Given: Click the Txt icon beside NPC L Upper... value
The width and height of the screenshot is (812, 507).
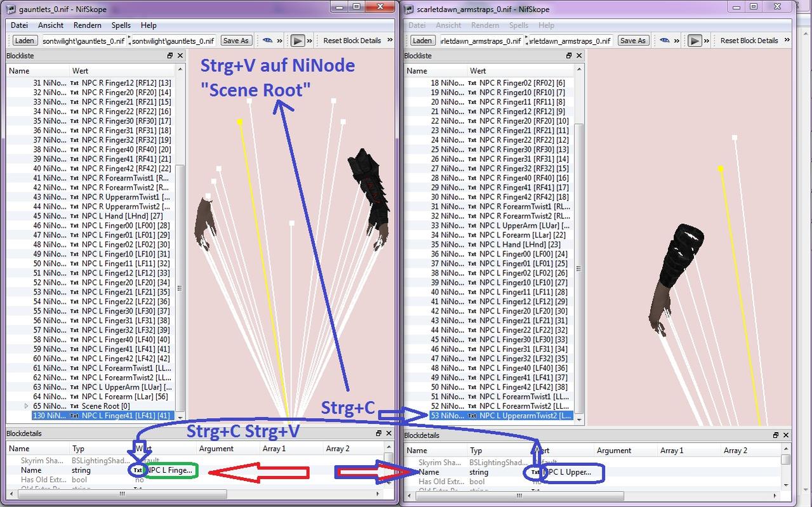Looking at the screenshot, I should [535, 472].
